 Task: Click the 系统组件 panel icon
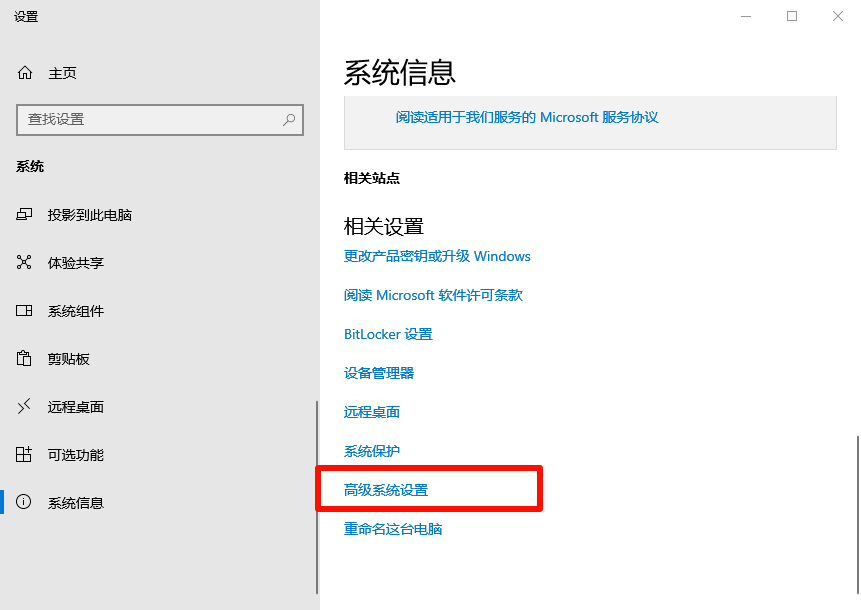coord(24,310)
